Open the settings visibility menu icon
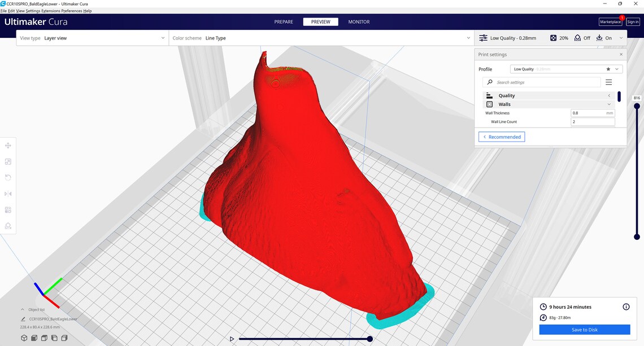The height and width of the screenshot is (346, 644). coord(608,82)
